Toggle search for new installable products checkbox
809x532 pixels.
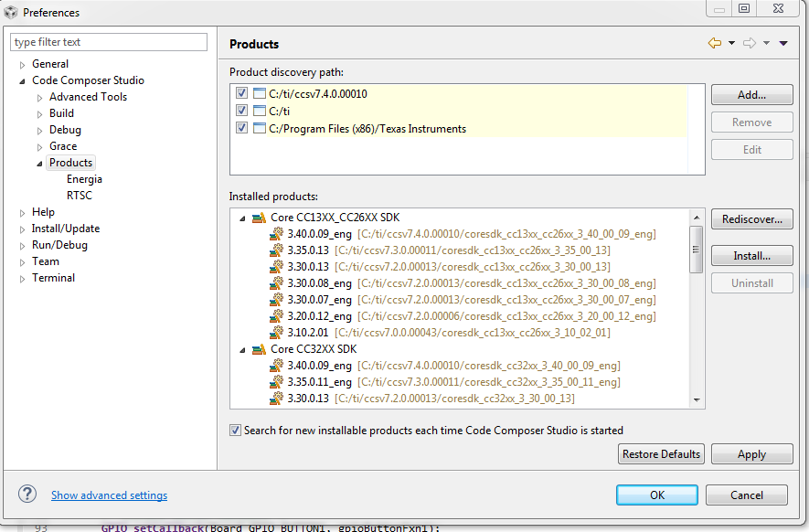click(x=235, y=431)
